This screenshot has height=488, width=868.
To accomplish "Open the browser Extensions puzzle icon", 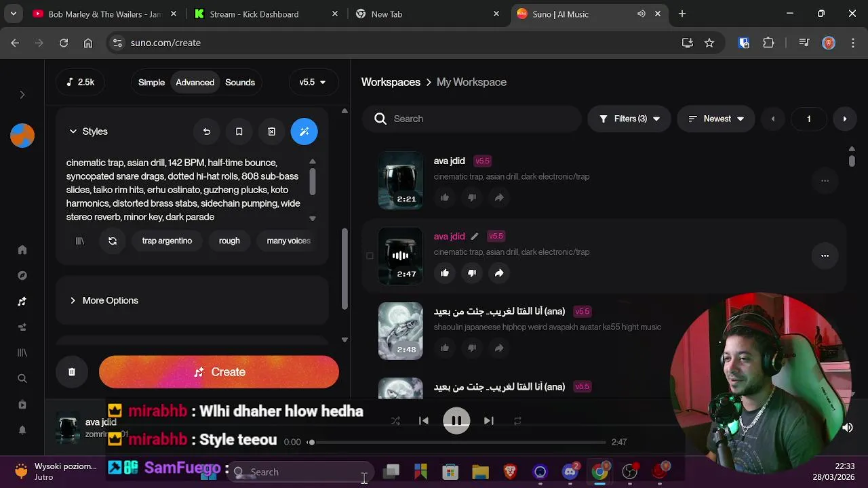I will coord(768,43).
